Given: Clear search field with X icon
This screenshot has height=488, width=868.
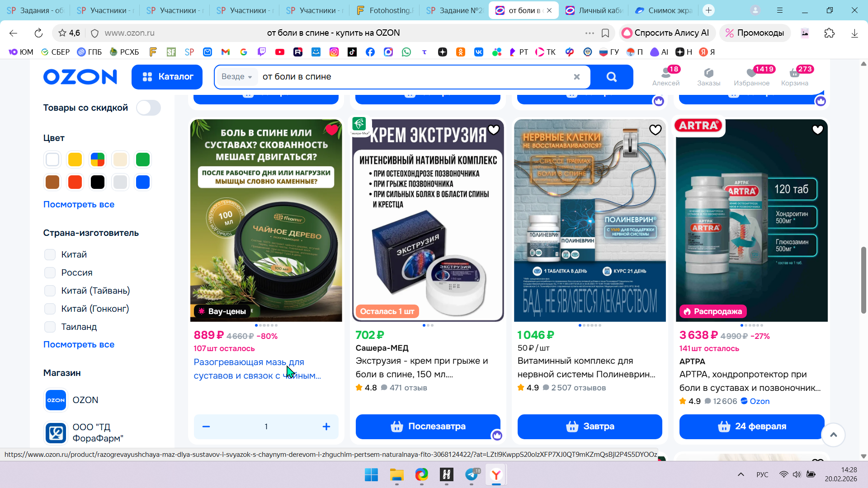Looking at the screenshot, I should (576, 77).
